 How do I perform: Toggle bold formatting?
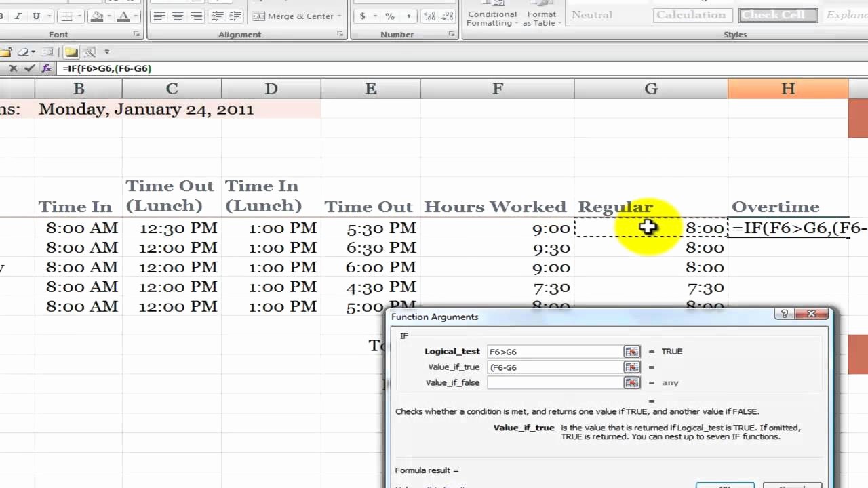[x=2, y=16]
